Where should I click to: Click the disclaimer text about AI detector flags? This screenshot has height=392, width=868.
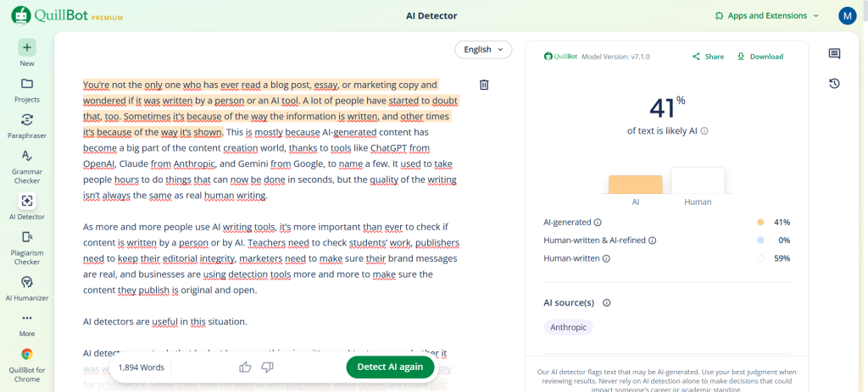666,381
